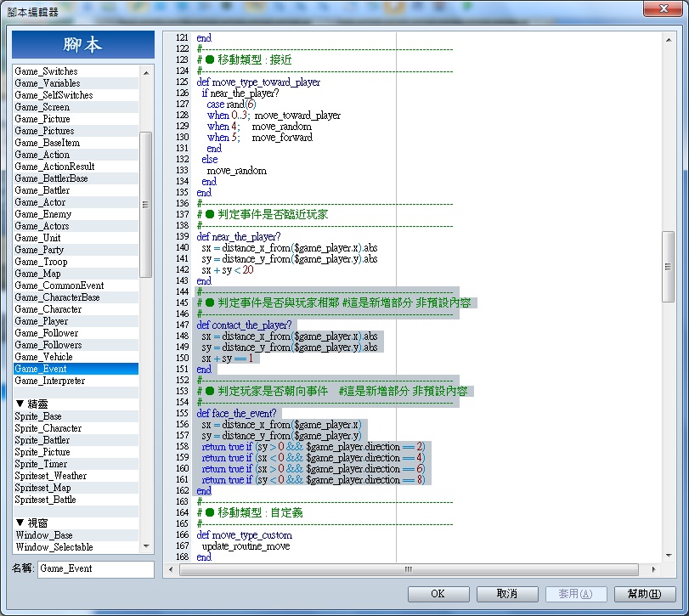Screen dimensions: 689x616
Task: Select Game_Switches in script list
Action: coord(76,71)
